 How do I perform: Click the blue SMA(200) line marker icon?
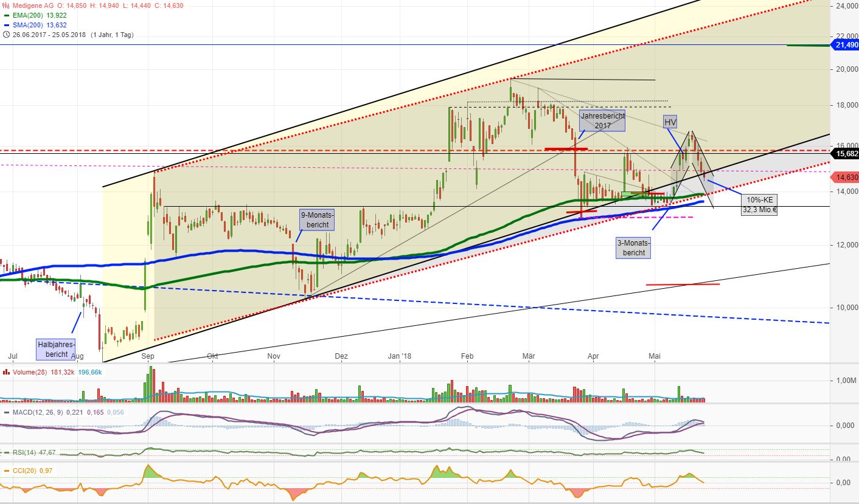coord(6,26)
